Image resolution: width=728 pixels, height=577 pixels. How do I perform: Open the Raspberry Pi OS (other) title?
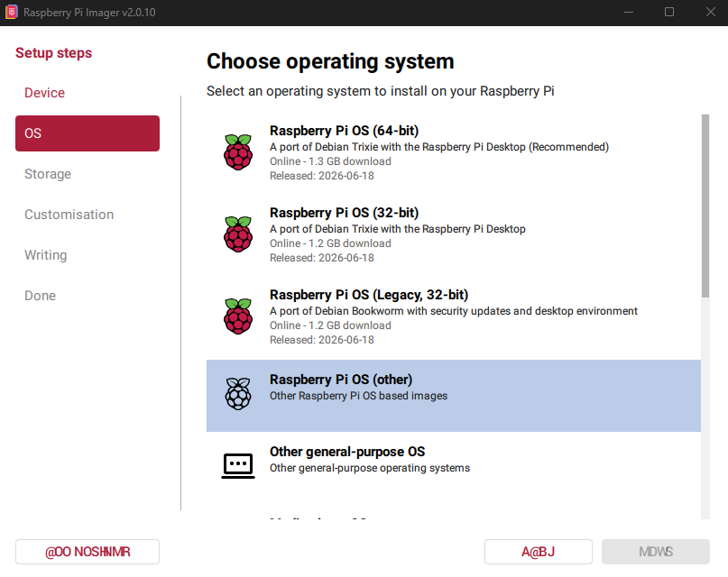[341, 380]
